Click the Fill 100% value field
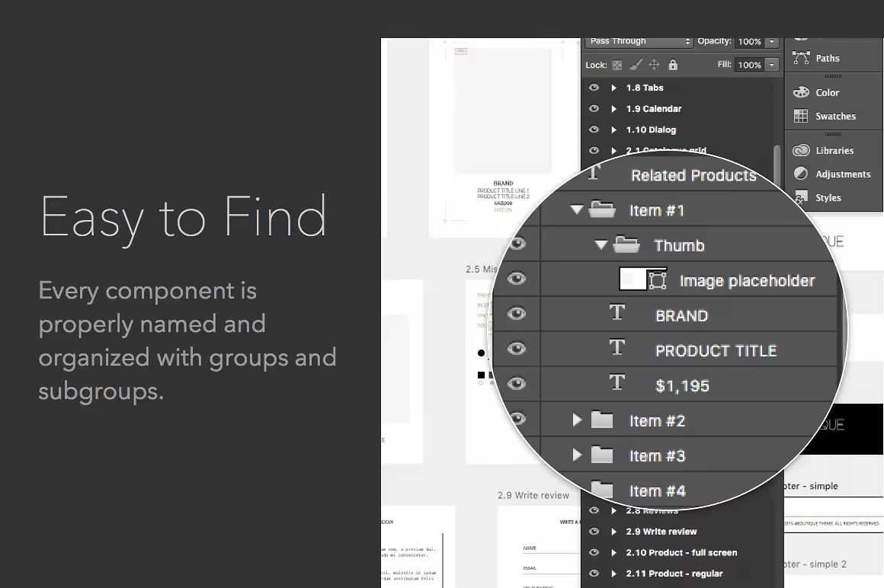Image resolution: width=884 pixels, height=588 pixels. 749,65
